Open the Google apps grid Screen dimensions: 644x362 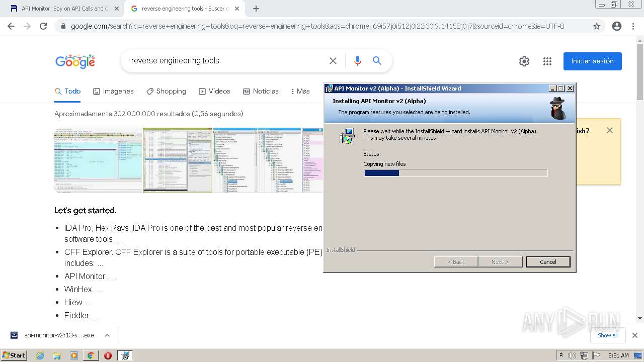click(547, 61)
